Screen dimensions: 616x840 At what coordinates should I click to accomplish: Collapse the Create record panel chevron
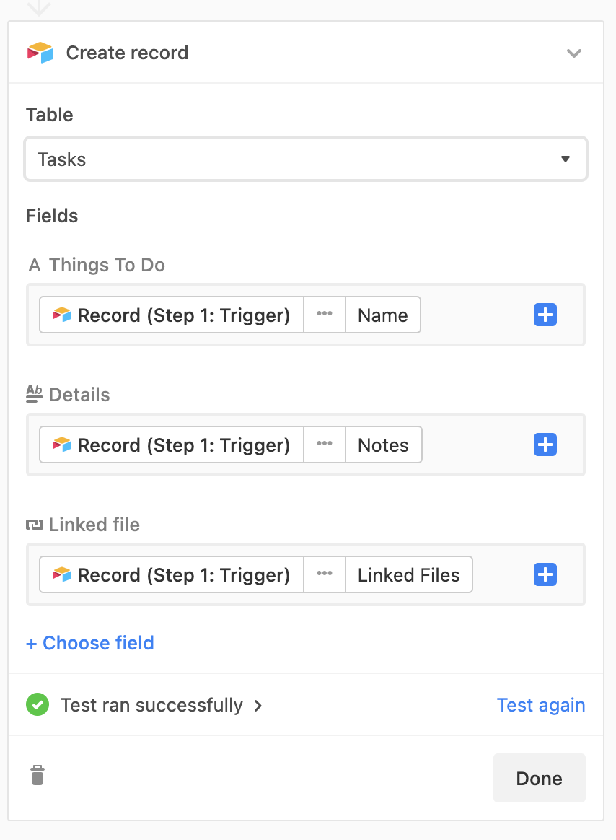point(574,53)
